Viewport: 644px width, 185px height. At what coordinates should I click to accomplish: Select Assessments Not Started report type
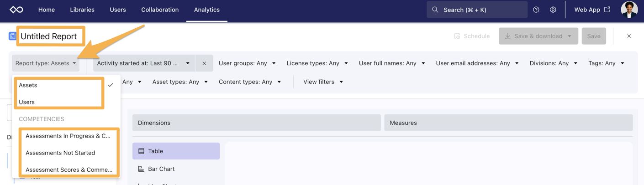tap(60, 153)
